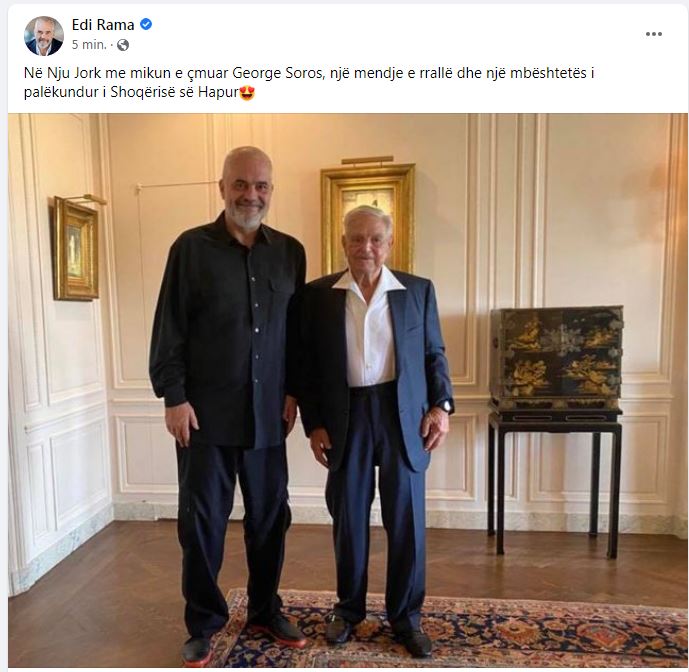Open the post options three-dot menu
Screen dimensions: 689x672
click(x=653, y=34)
